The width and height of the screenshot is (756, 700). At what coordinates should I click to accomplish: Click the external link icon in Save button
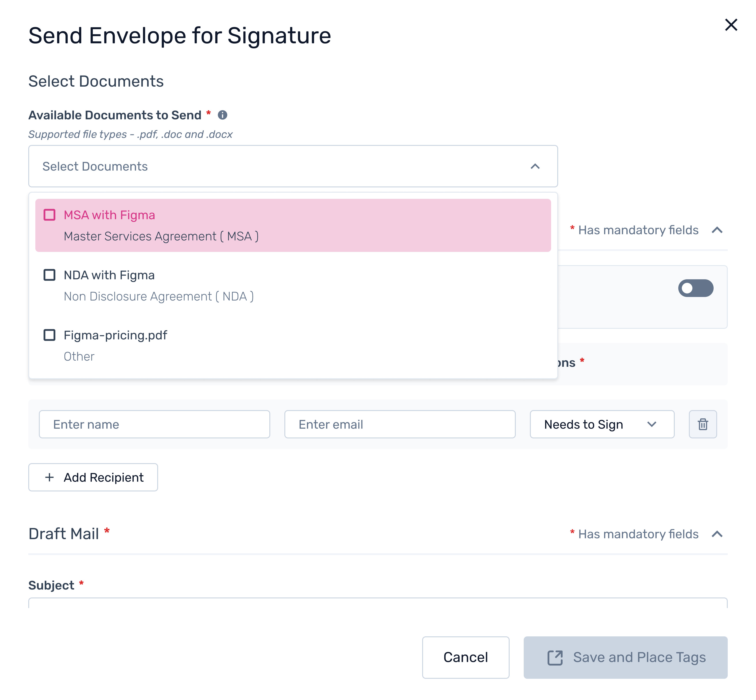click(555, 658)
